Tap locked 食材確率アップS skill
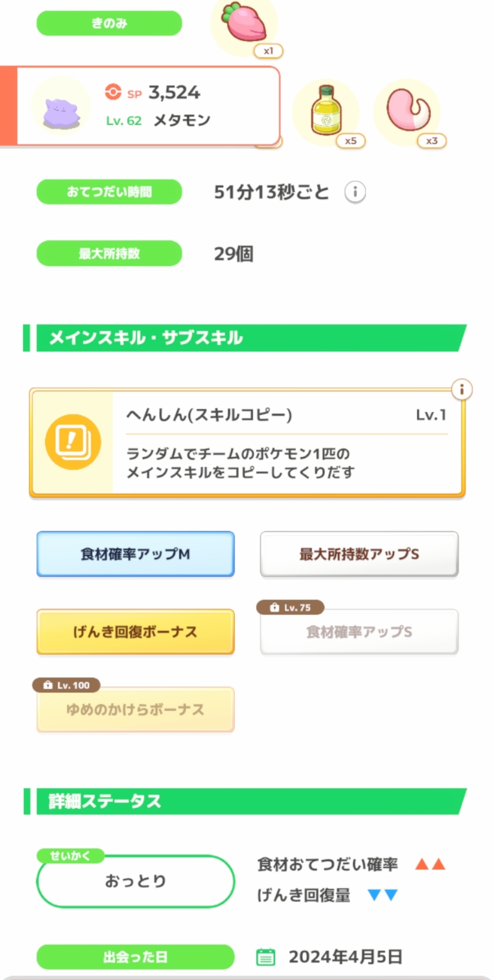This screenshot has height=980, width=494. click(359, 632)
